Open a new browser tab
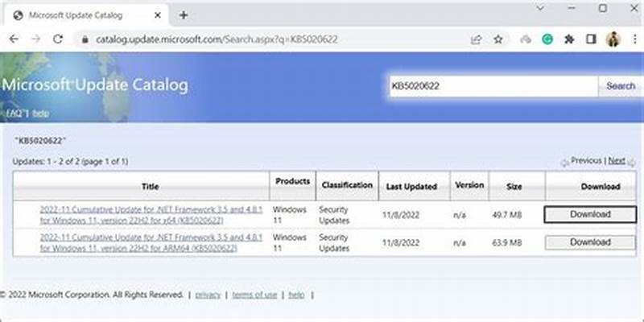 pyautogui.click(x=184, y=15)
